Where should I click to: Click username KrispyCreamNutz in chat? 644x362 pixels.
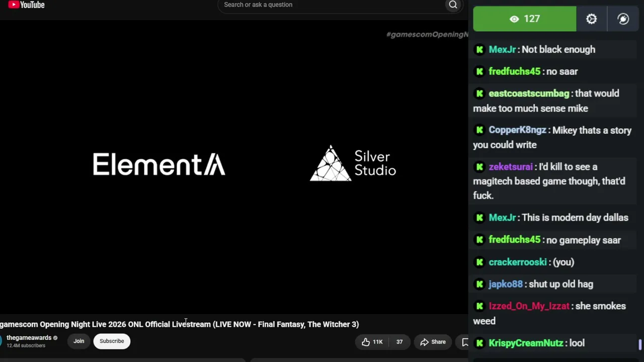[526, 343]
